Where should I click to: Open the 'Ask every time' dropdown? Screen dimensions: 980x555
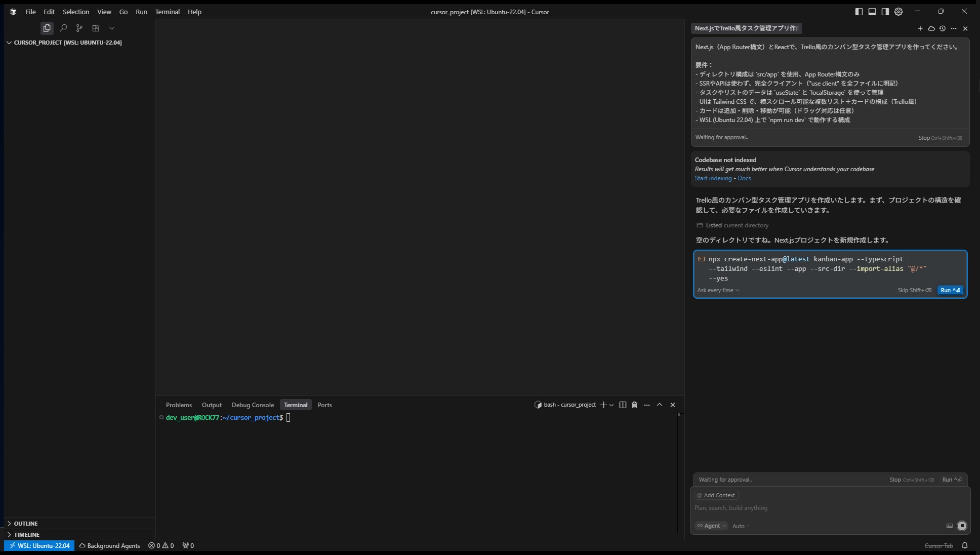(x=718, y=290)
